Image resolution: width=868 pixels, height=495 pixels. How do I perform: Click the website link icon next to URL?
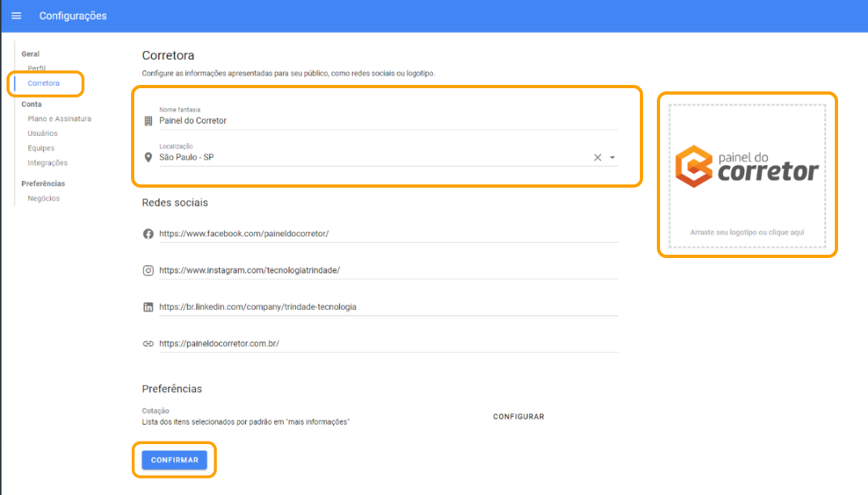148,343
